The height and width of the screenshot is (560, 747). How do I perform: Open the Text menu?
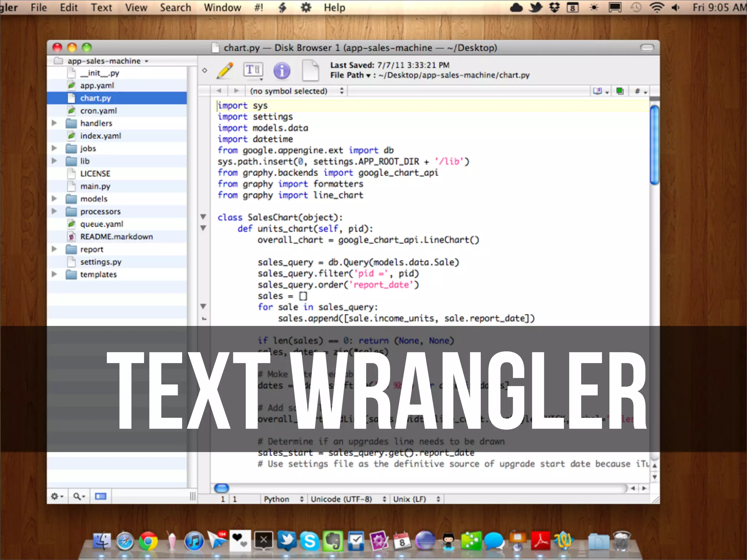point(101,7)
